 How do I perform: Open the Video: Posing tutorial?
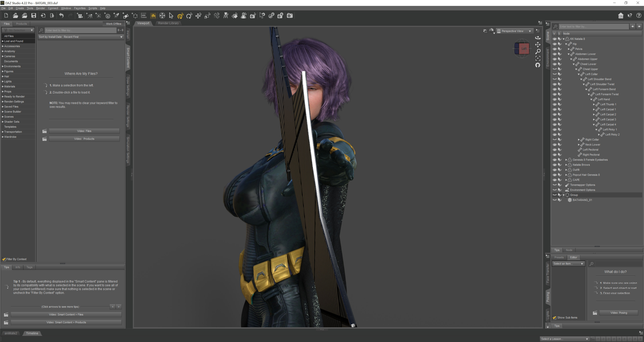[619, 313]
